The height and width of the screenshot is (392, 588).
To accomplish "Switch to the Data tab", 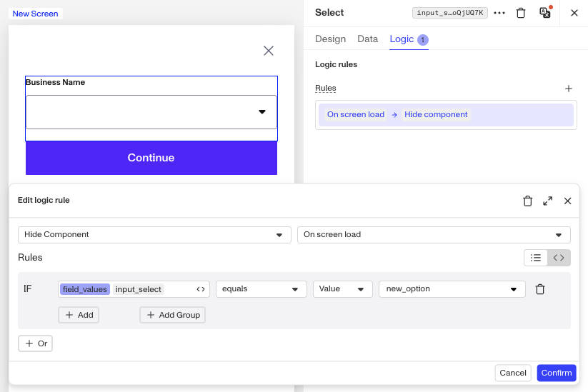I will (367, 39).
